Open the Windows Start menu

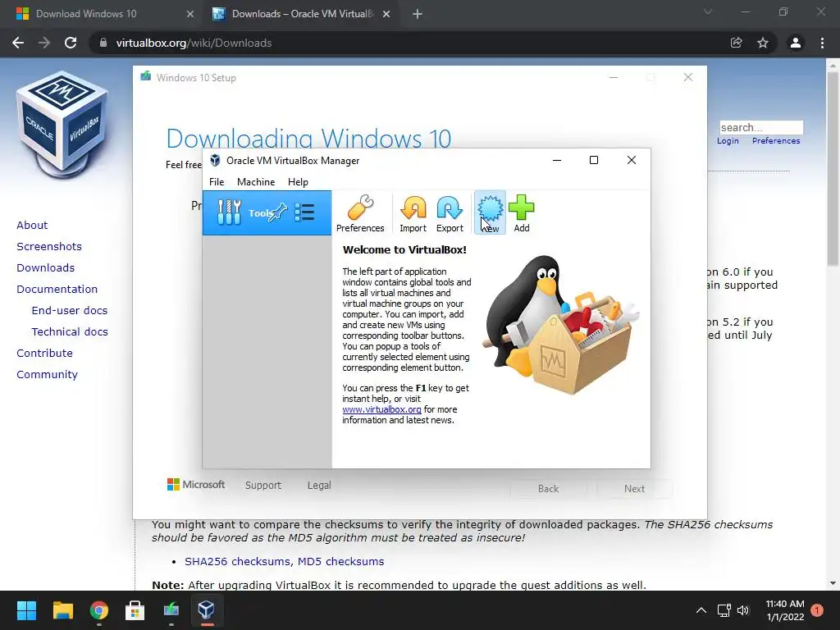click(26, 610)
